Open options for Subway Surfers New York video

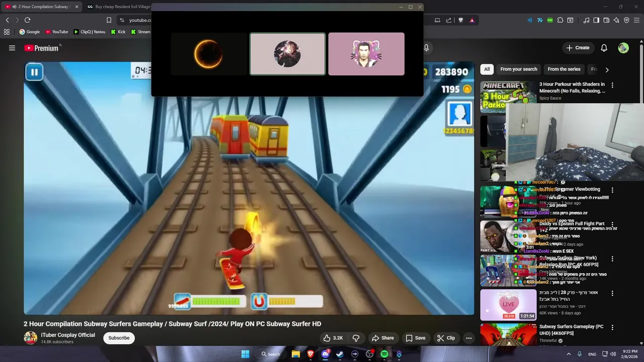coord(612,259)
